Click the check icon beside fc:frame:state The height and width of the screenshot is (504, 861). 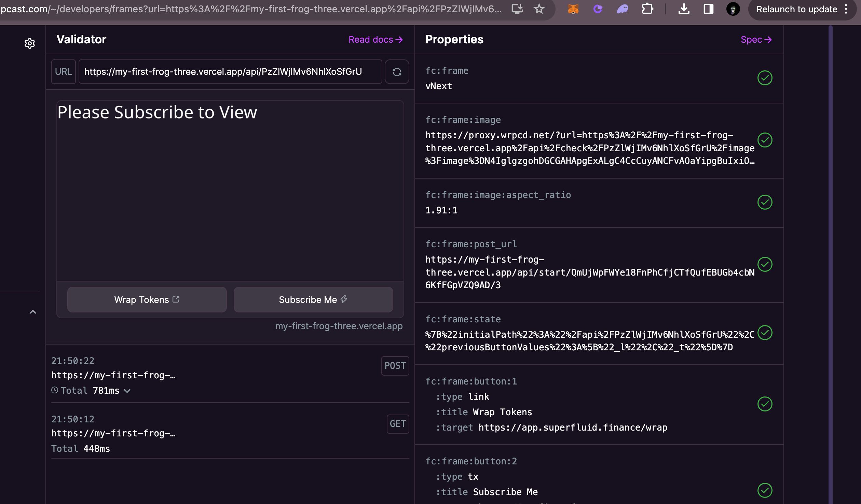765,333
